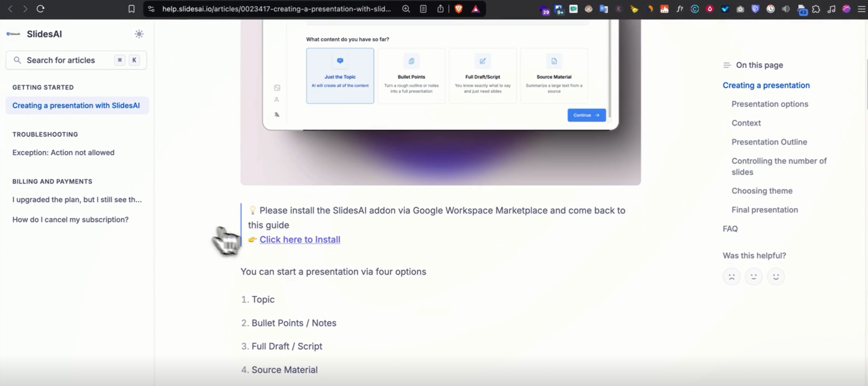Open the extension with blue 43 badge
Image resolution: width=868 pixels, height=386 pixels.
802,10
